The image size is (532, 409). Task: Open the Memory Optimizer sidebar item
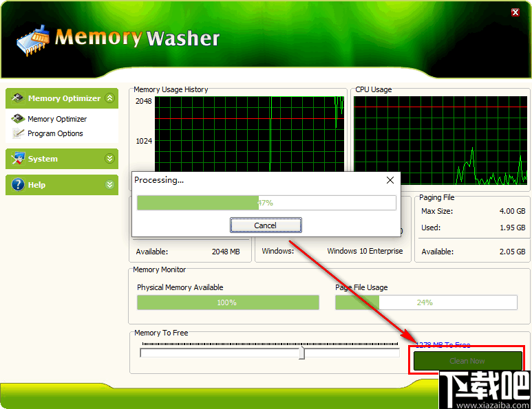[57, 119]
